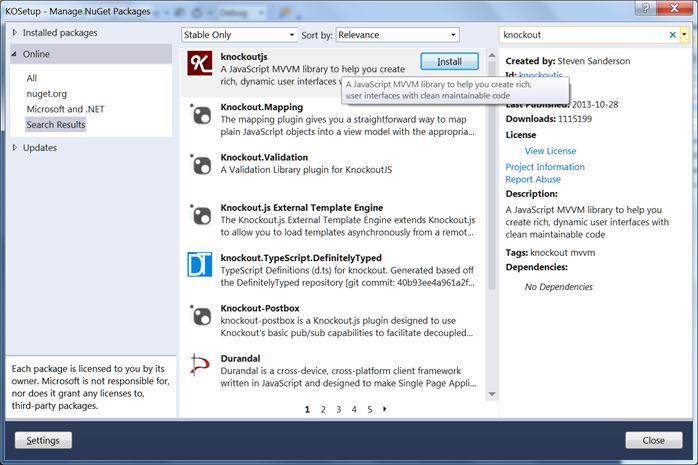The height and width of the screenshot is (465, 698).
Task: Click the package list scrollbar thumb
Action: [x=492, y=174]
